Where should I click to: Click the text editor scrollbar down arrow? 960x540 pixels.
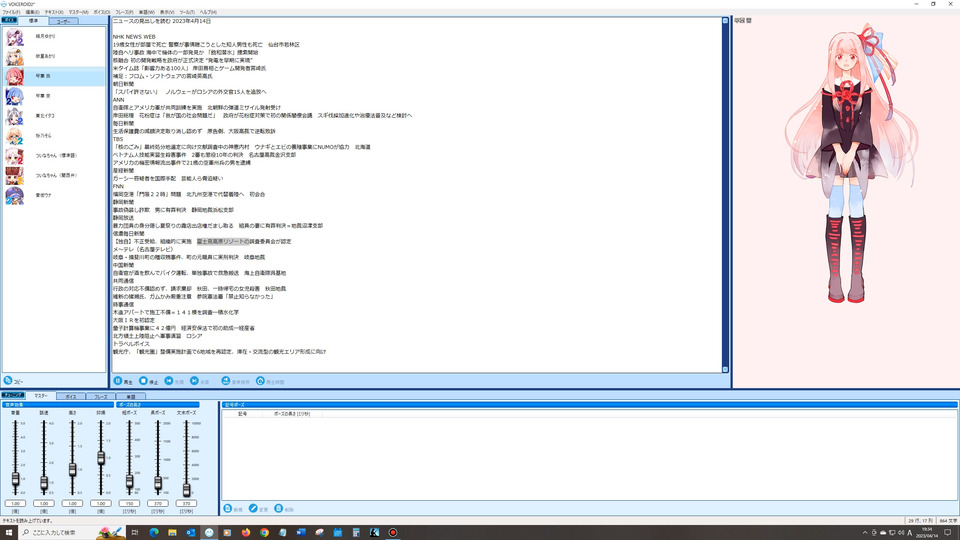click(x=726, y=370)
